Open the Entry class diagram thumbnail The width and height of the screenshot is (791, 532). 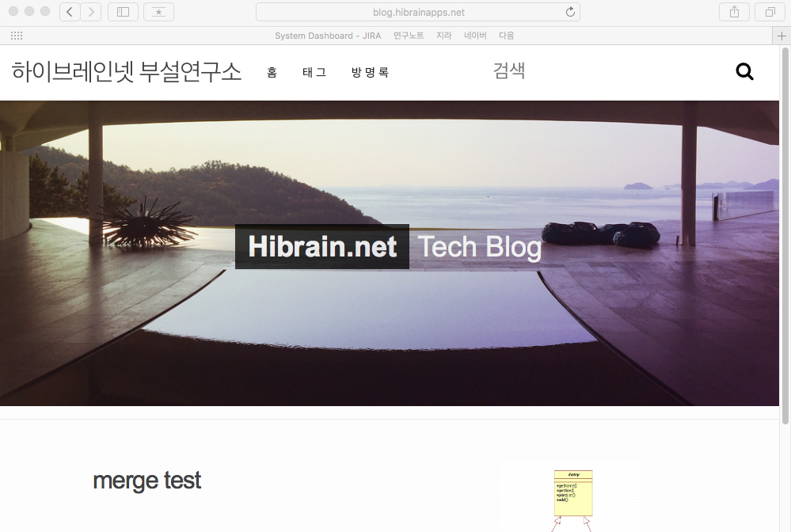tap(573, 498)
